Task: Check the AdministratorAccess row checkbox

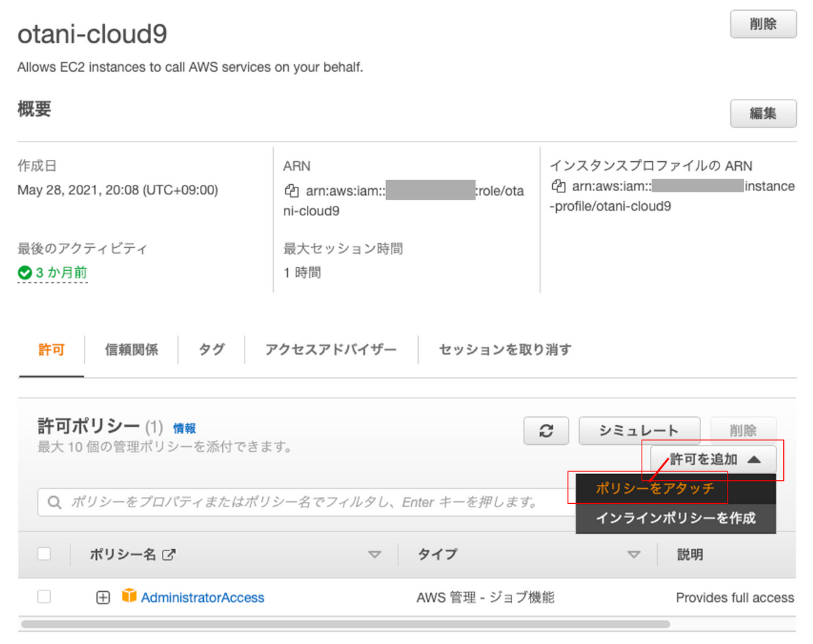Action: (x=44, y=597)
